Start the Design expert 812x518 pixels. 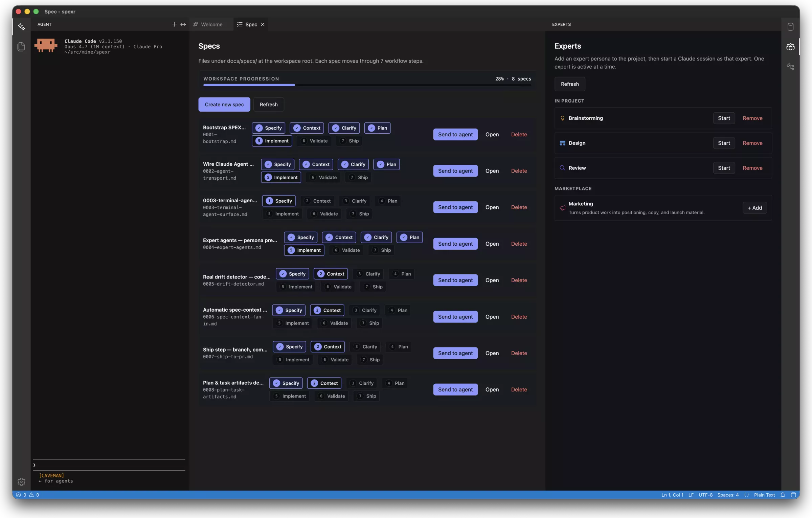[724, 143]
